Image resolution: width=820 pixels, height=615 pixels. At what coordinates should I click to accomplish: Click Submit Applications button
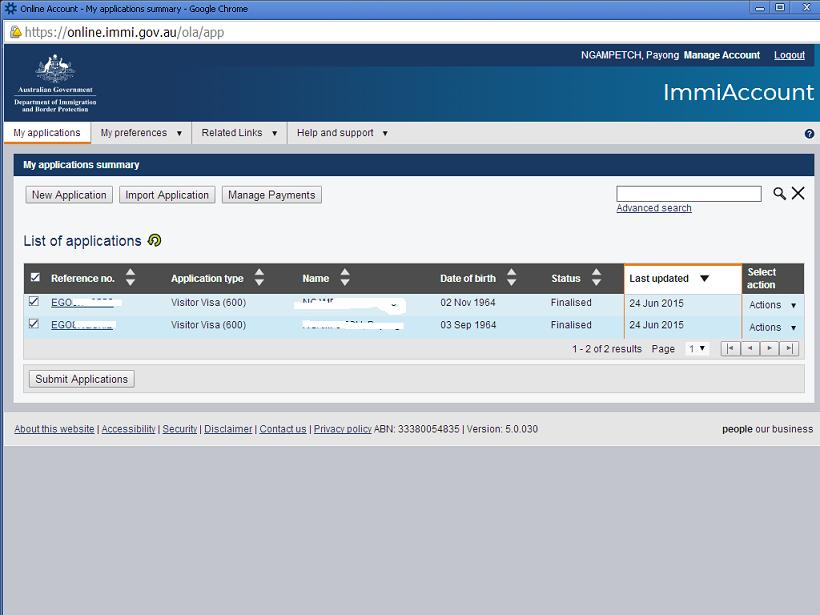click(x=82, y=379)
